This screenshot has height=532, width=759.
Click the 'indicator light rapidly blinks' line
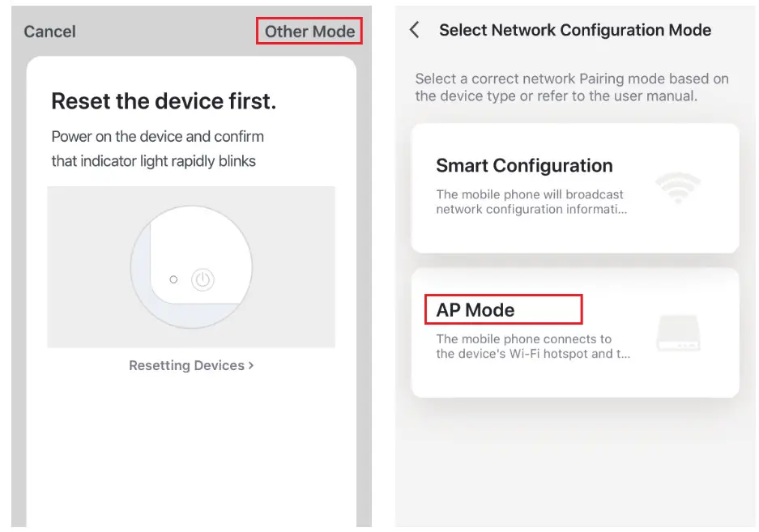154,161
